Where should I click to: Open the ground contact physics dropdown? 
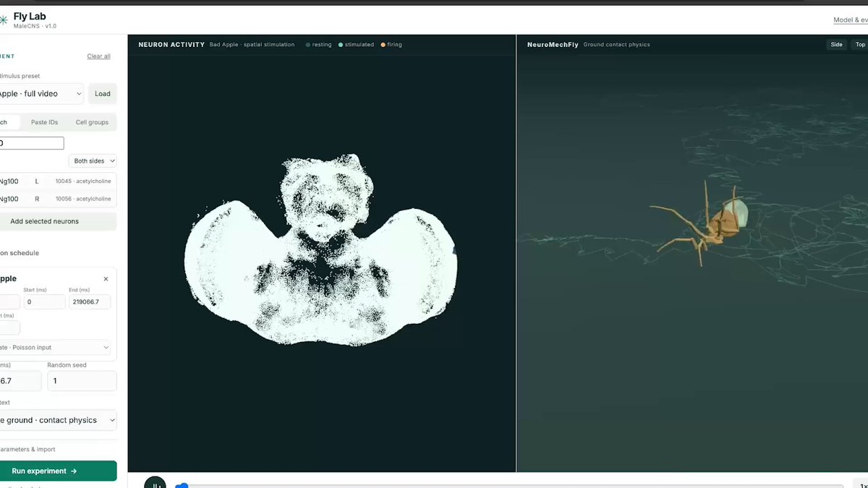coord(57,420)
